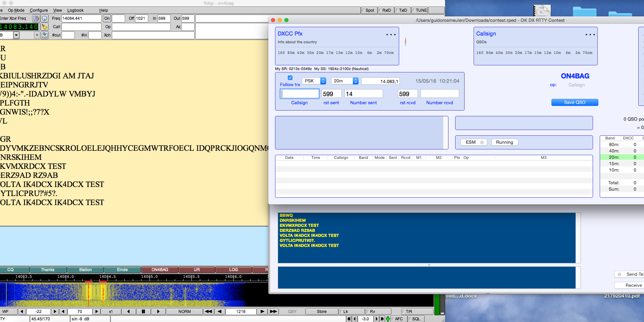Increase waterfall lower level beside -22

(x=55, y=311)
